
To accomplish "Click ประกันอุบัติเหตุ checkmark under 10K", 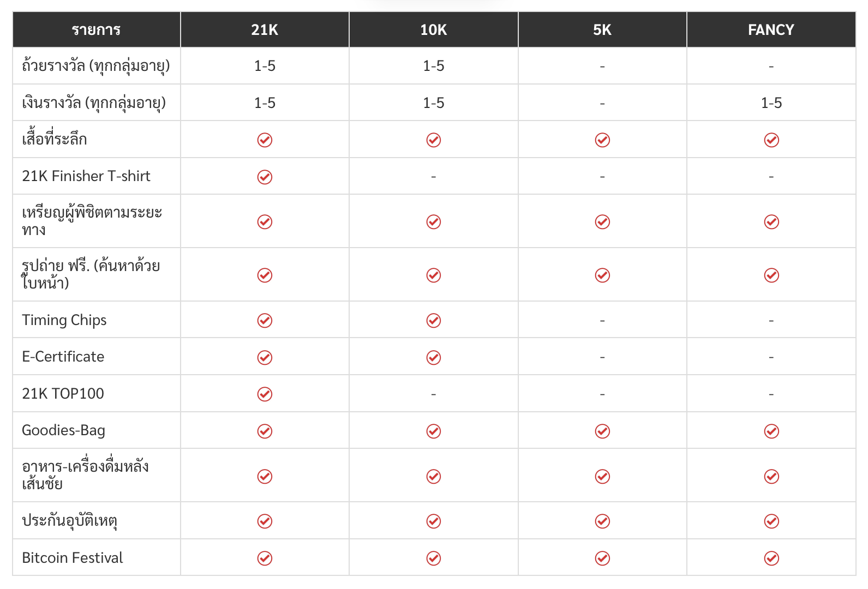I will (434, 521).
